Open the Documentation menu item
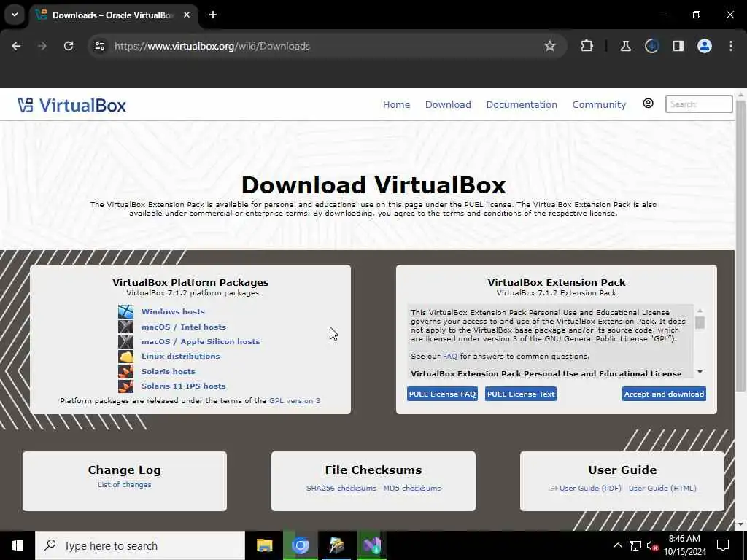This screenshot has width=747, height=560. tap(521, 104)
